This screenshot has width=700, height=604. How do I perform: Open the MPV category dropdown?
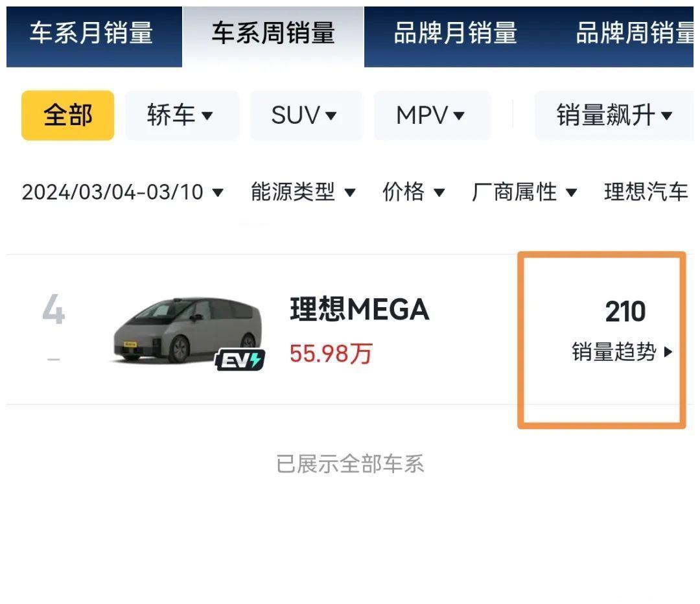(x=431, y=115)
